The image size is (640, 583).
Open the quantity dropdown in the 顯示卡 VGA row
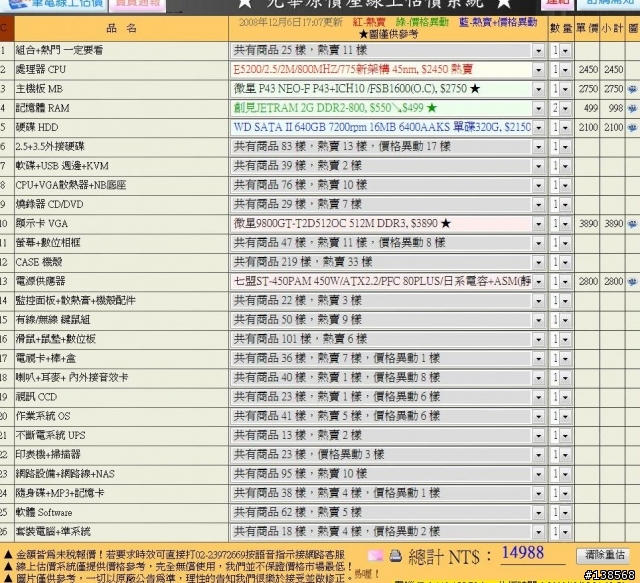[560, 224]
